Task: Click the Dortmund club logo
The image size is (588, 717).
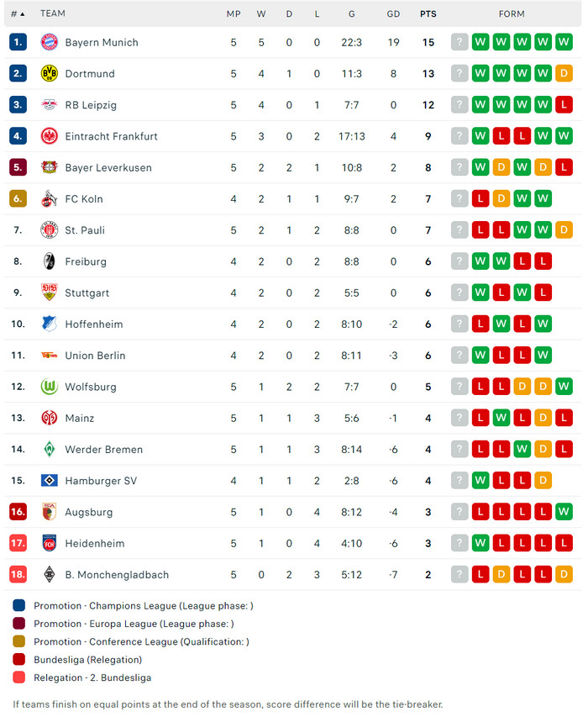Action: coord(49,73)
